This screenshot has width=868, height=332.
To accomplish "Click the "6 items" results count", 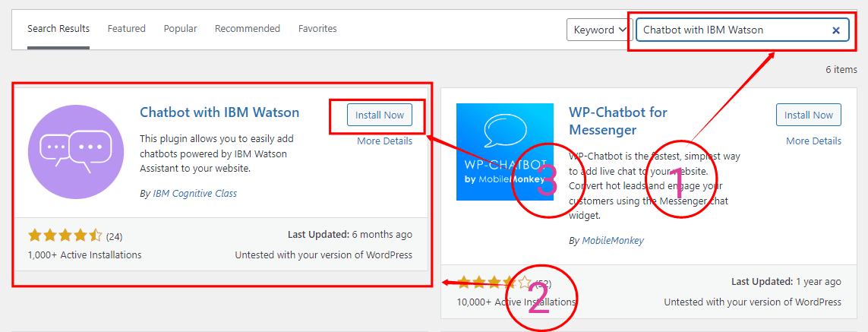I will click(841, 70).
